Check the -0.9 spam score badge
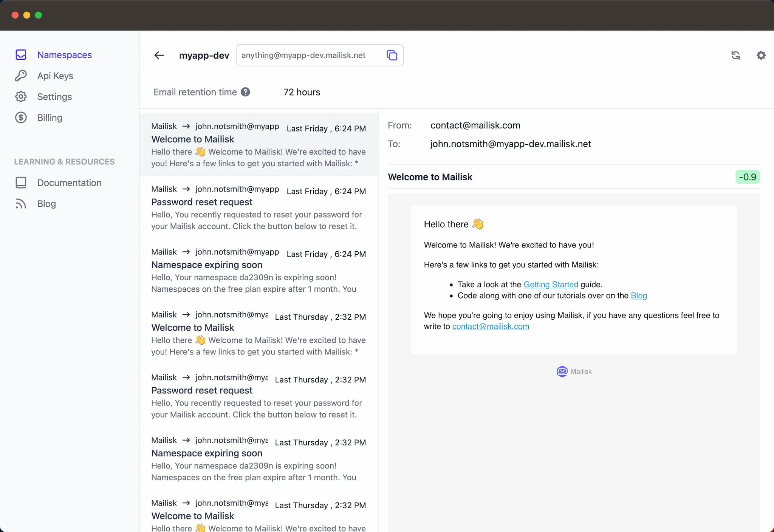This screenshot has width=774, height=532. point(748,177)
